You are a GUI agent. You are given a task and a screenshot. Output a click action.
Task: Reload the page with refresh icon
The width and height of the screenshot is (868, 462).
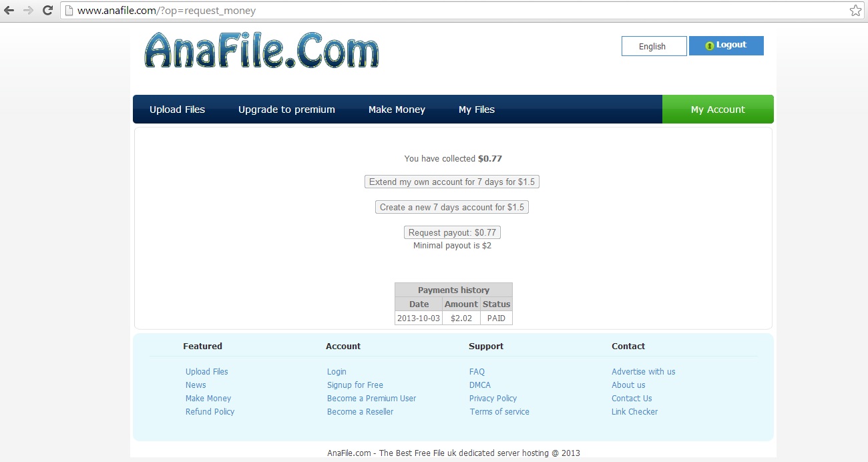[47, 11]
